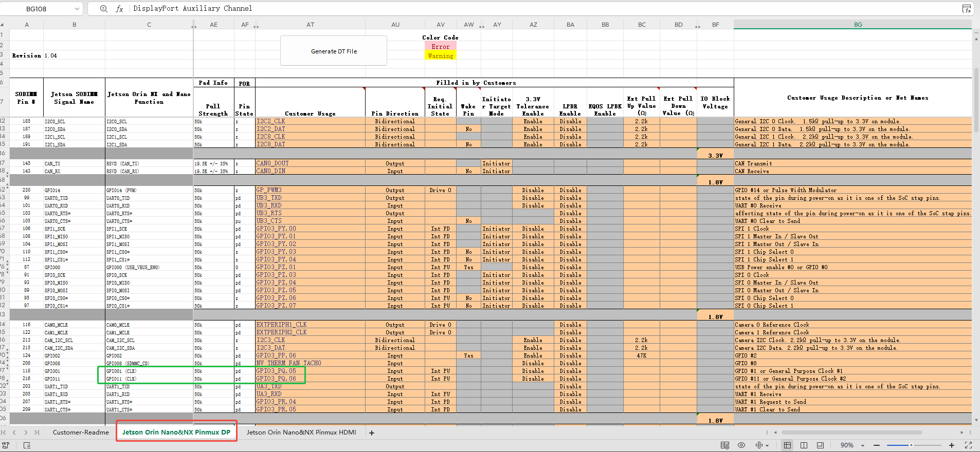Screen dimensions: 980x452
Task: Select the CAN0_DOUT cell
Action: [x=310, y=163]
